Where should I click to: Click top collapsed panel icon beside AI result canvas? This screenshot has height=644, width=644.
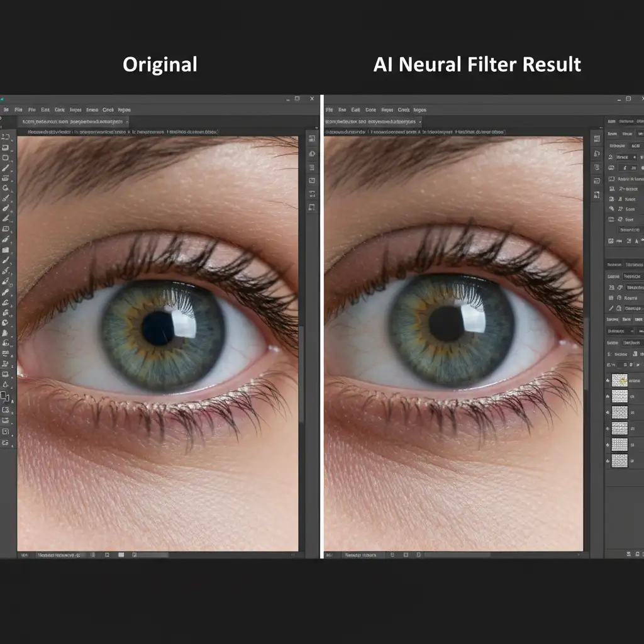tap(595, 140)
